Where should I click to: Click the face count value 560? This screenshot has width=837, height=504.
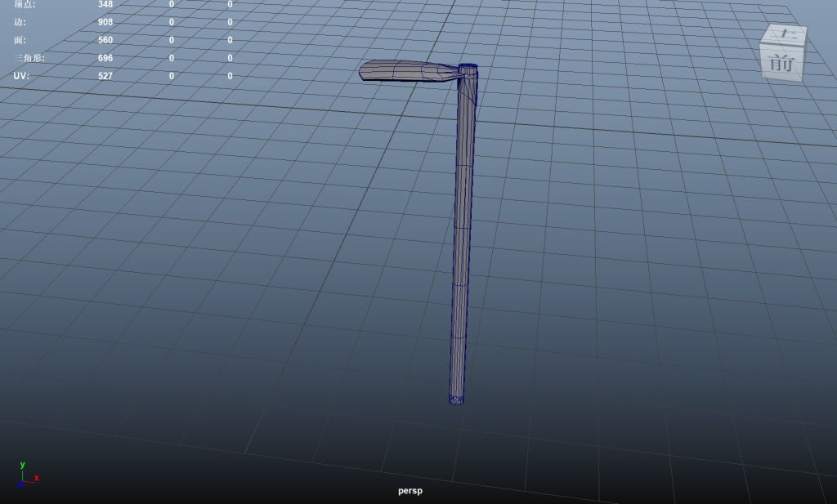coord(105,40)
